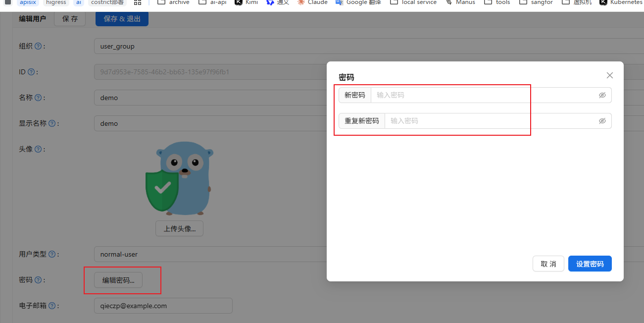Open the Claude bookmark
The height and width of the screenshot is (323, 644).
coord(312,2)
